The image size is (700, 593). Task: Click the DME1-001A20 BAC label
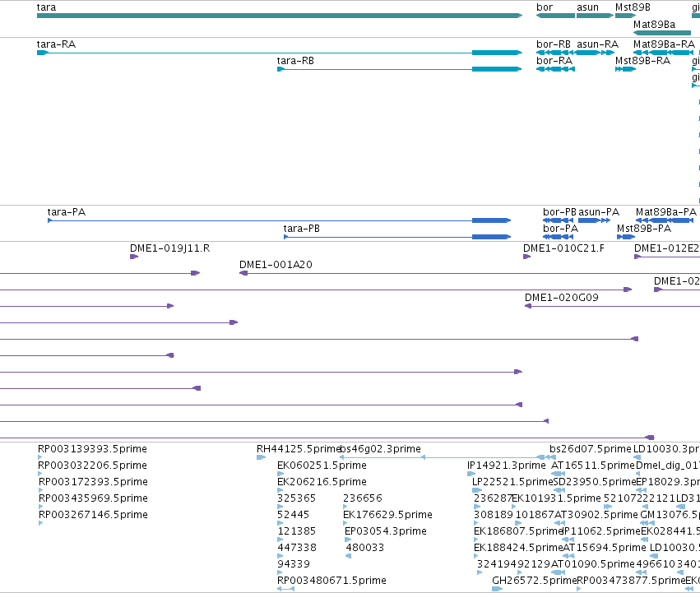pos(276,265)
